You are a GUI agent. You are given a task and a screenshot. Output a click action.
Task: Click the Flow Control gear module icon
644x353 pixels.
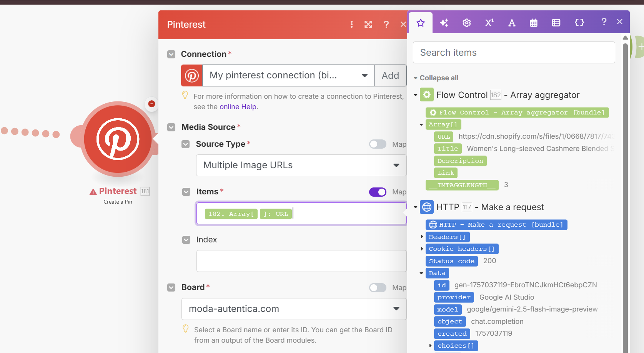tap(427, 95)
